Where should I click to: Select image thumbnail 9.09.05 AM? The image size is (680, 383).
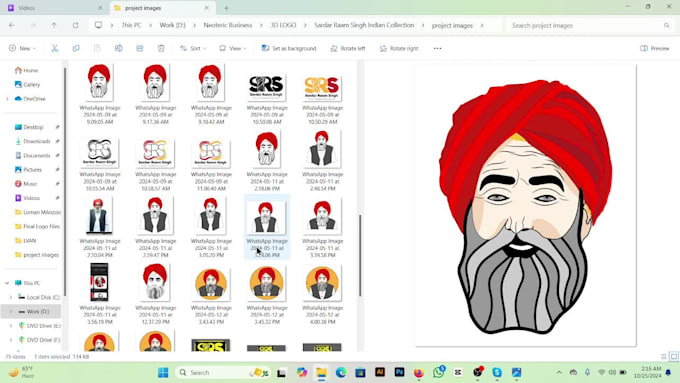[x=100, y=82]
